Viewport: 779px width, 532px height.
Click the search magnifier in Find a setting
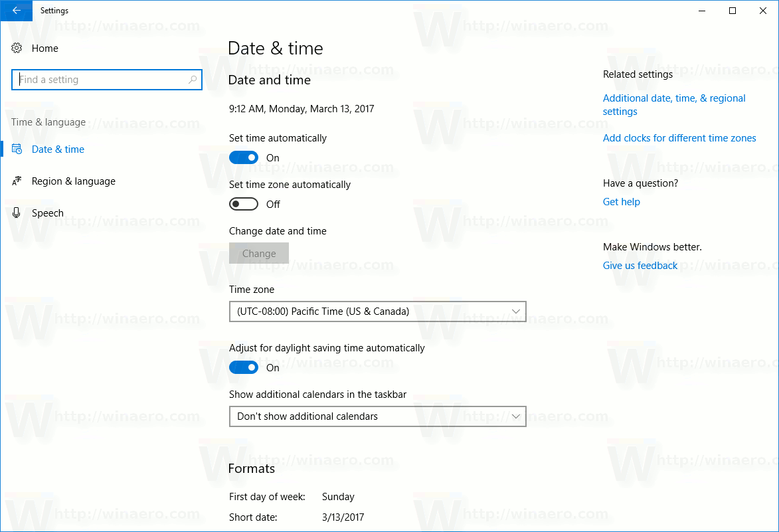point(193,79)
